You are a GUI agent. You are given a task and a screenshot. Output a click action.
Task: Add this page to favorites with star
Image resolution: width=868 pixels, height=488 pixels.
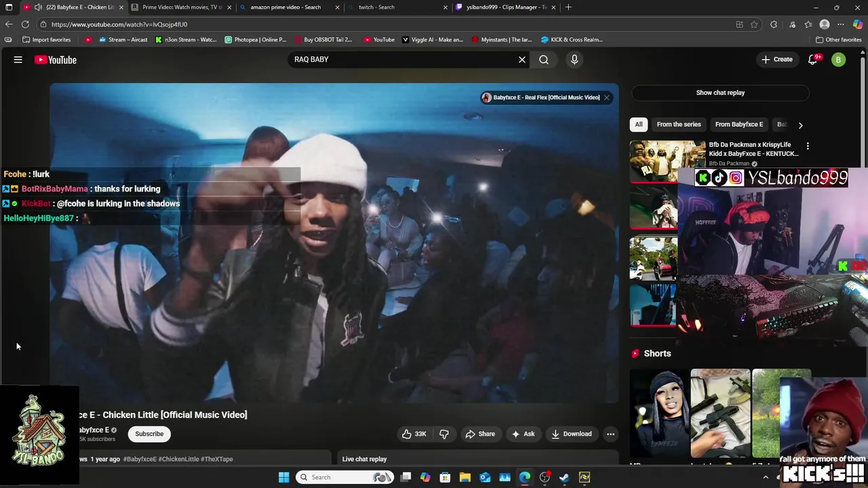click(x=754, y=24)
